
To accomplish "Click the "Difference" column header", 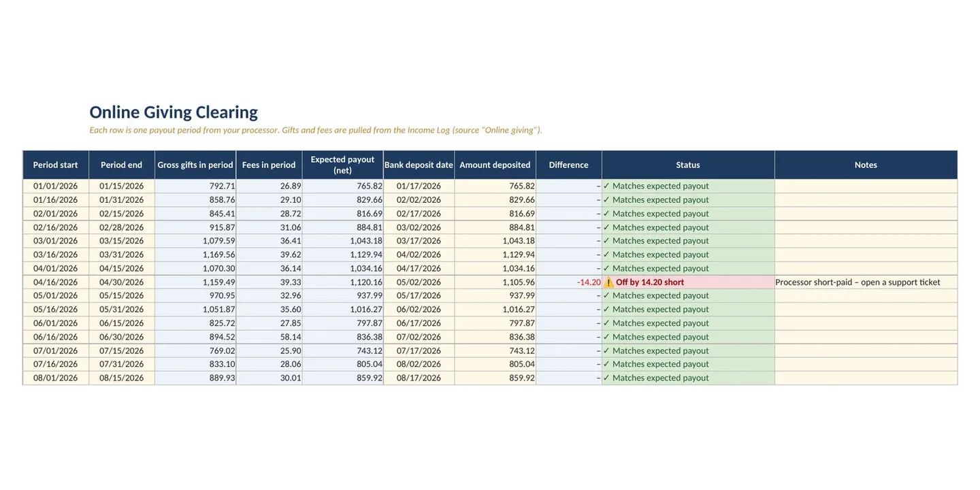I will pos(569,165).
